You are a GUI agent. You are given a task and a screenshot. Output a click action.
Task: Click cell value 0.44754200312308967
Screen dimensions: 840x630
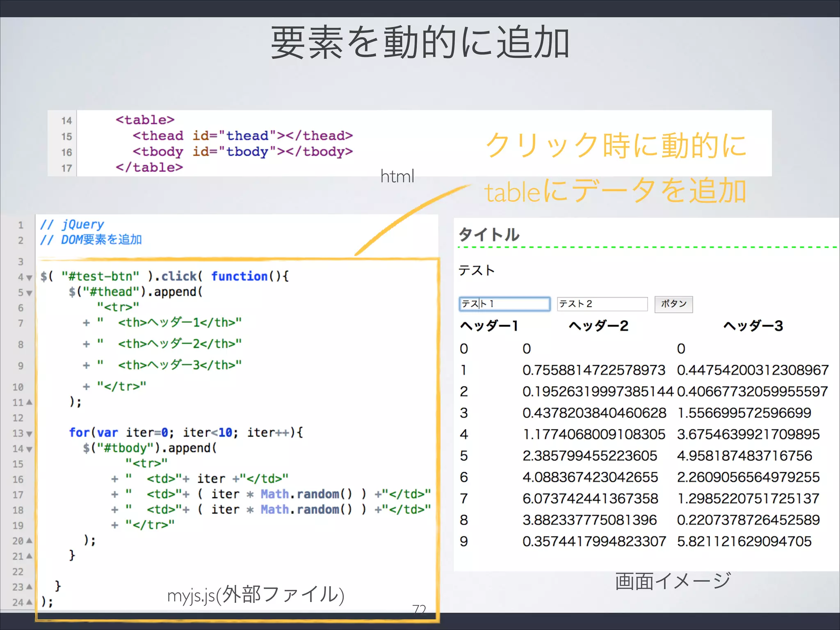coord(753,370)
